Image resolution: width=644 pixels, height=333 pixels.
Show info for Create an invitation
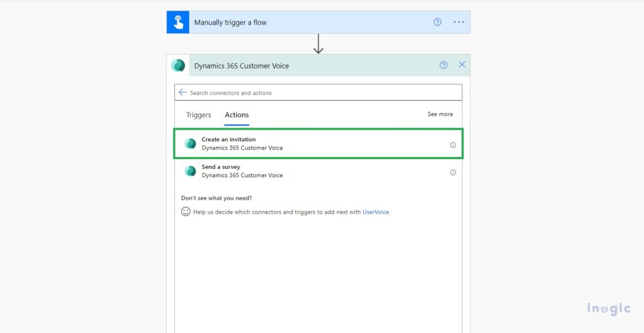tap(453, 145)
